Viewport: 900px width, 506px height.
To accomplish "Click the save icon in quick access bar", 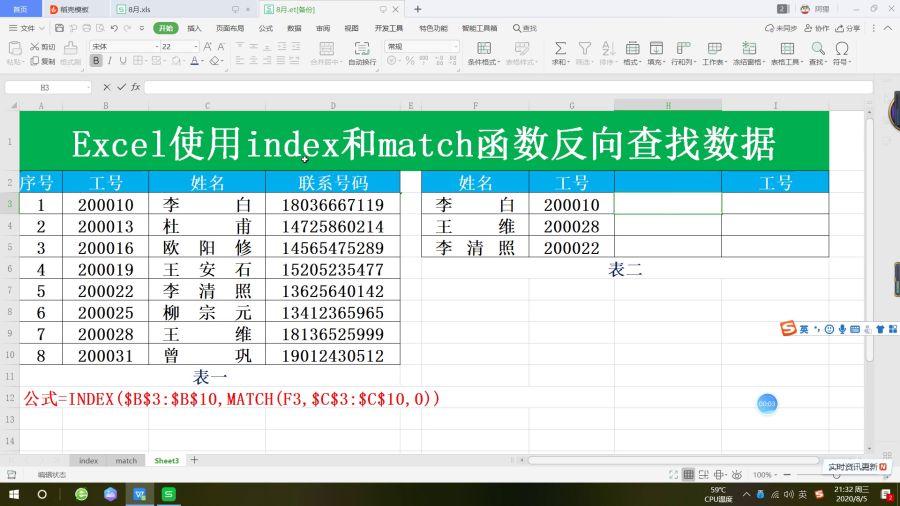I will pyautogui.click(x=59, y=28).
